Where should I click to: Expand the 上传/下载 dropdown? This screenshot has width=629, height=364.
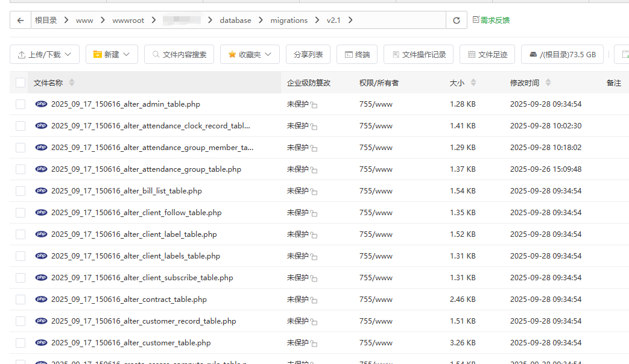point(45,54)
